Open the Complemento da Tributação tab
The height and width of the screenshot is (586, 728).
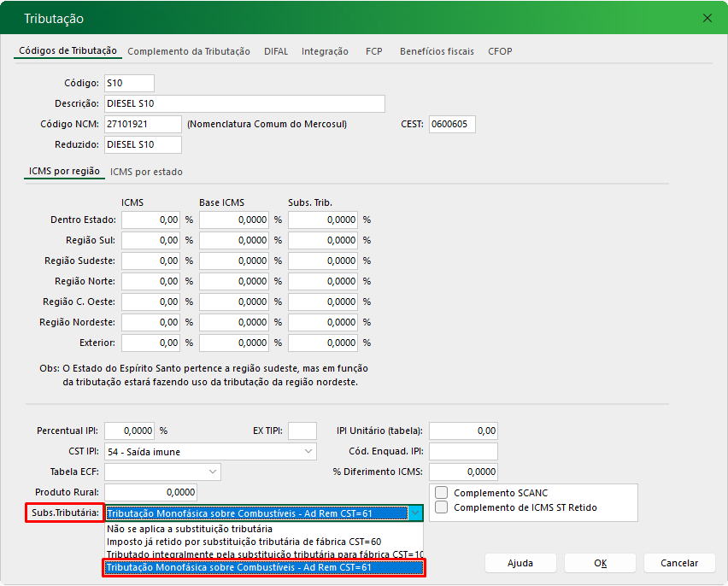189,51
